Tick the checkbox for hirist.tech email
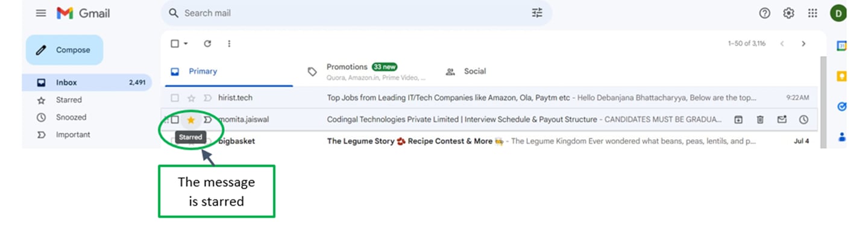868x227 pixels. tap(175, 98)
